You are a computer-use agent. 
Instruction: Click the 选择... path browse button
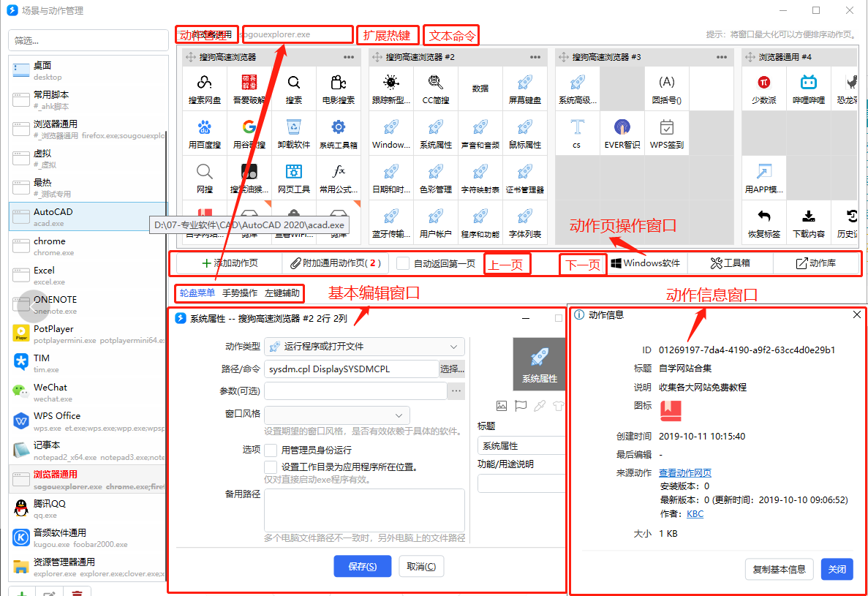click(x=452, y=369)
